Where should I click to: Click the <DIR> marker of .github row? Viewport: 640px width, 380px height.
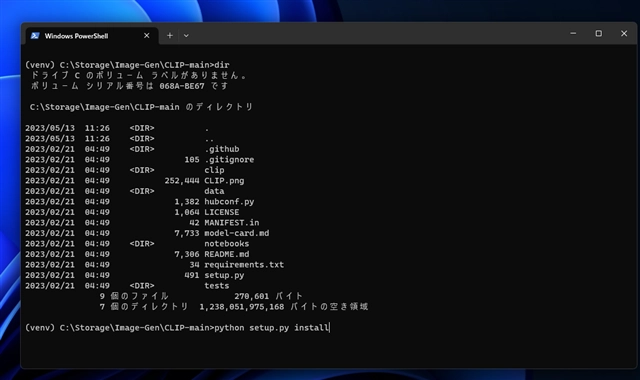point(142,149)
